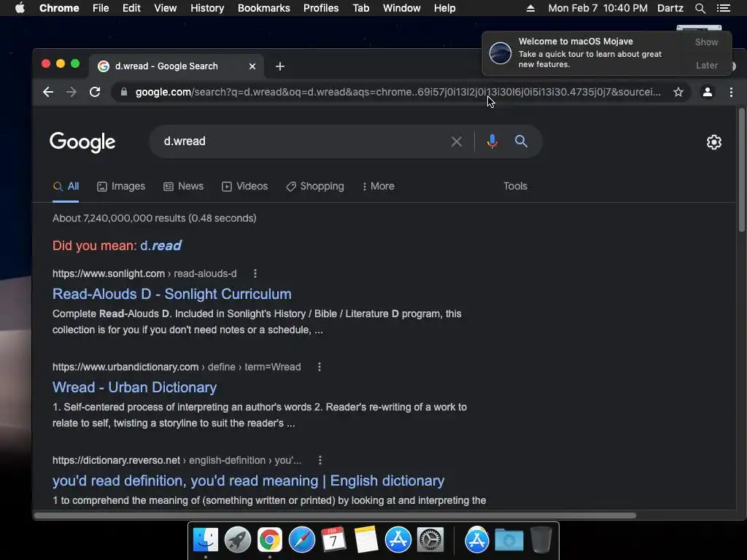Open the Tab menu
Image resolution: width=747 pixels, height=560 pixels.
(x=360, y=8)
